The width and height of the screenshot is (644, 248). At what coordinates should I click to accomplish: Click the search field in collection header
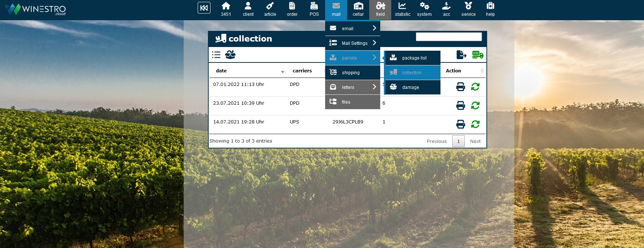pyautogui.click(x=449, y=37)
